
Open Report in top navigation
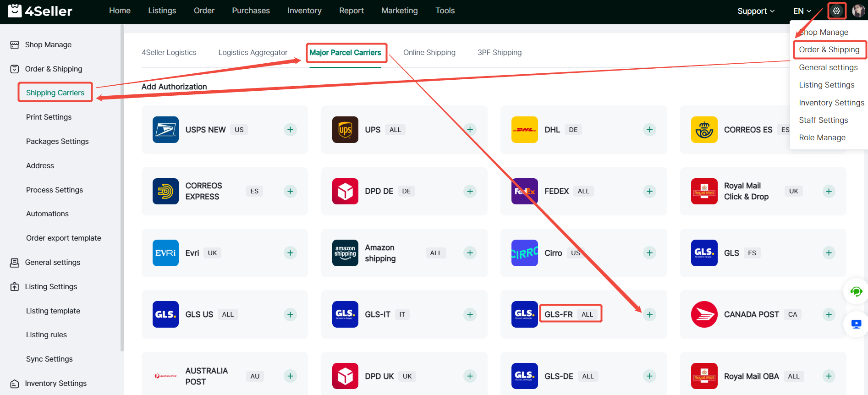coord(352,11)
